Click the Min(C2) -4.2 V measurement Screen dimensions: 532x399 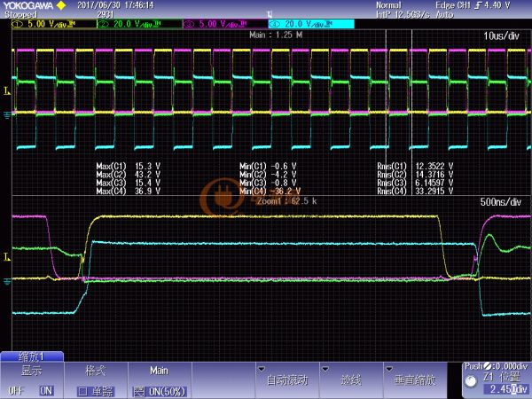tap(268, 175)
